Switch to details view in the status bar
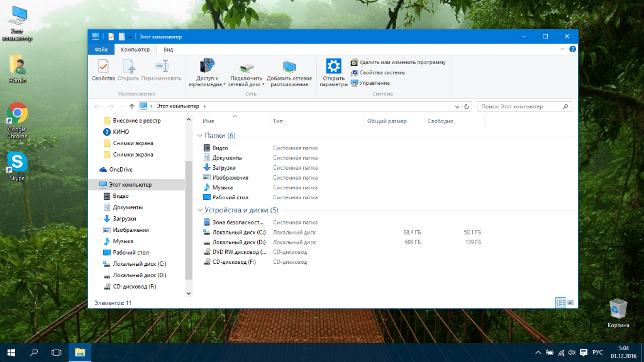The height and width of the screenshot is (362, 644). tap(560, 302)
